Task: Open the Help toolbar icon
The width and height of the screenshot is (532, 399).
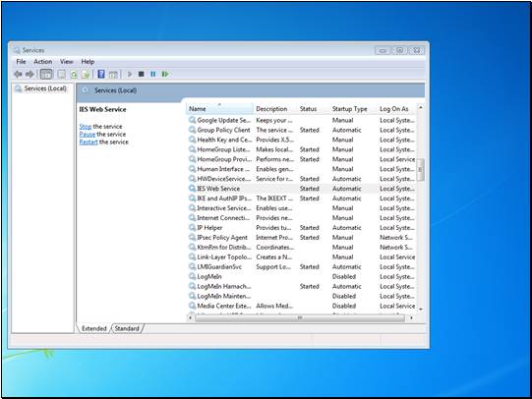Action: pyautogui.click(x=100, y=74)
